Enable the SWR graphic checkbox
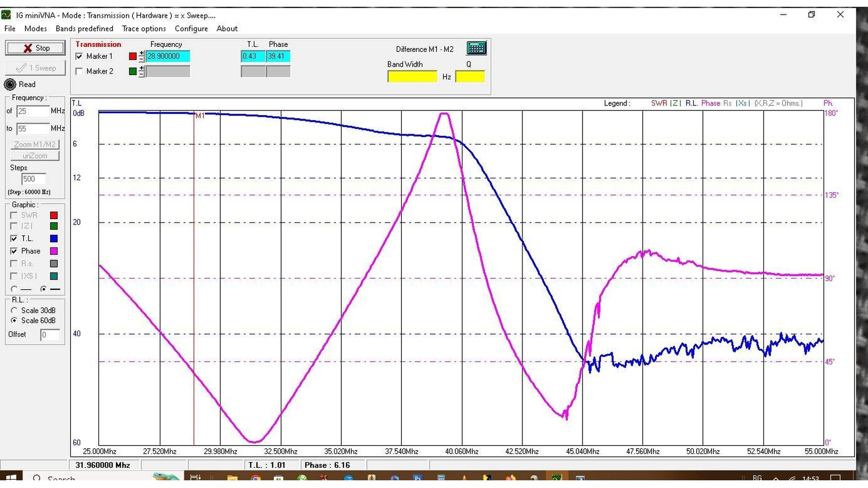 14,216
